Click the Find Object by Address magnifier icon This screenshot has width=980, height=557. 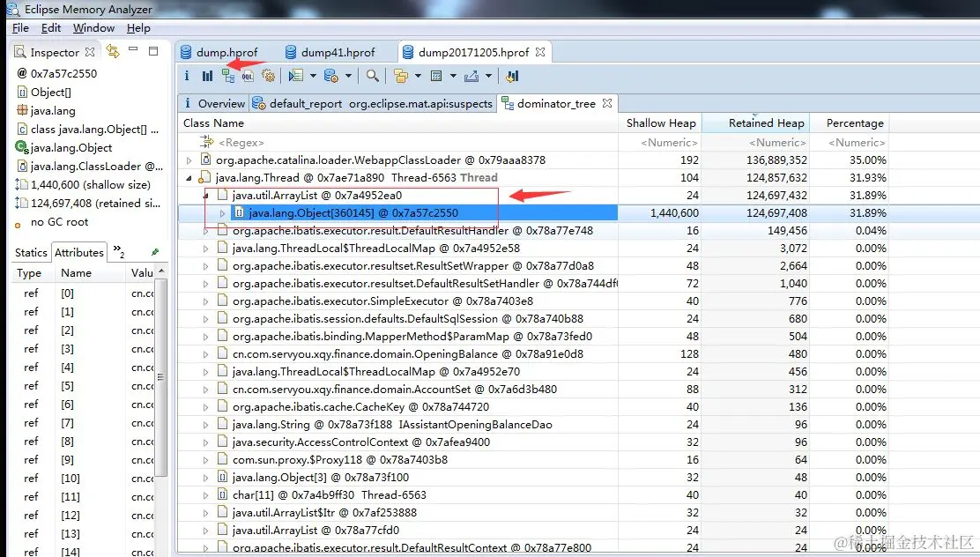(x=373, y=76)
